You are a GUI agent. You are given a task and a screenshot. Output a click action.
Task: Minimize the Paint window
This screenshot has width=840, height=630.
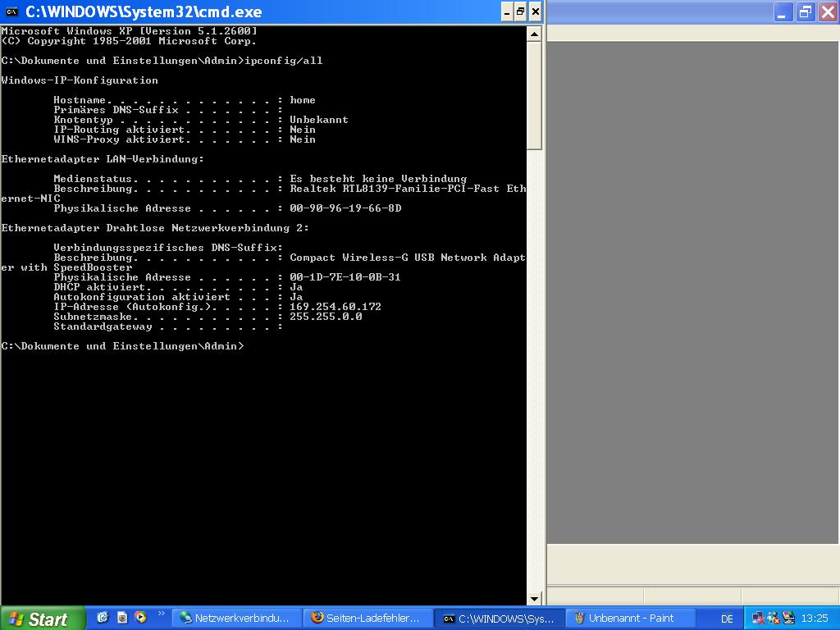(782, 11)
